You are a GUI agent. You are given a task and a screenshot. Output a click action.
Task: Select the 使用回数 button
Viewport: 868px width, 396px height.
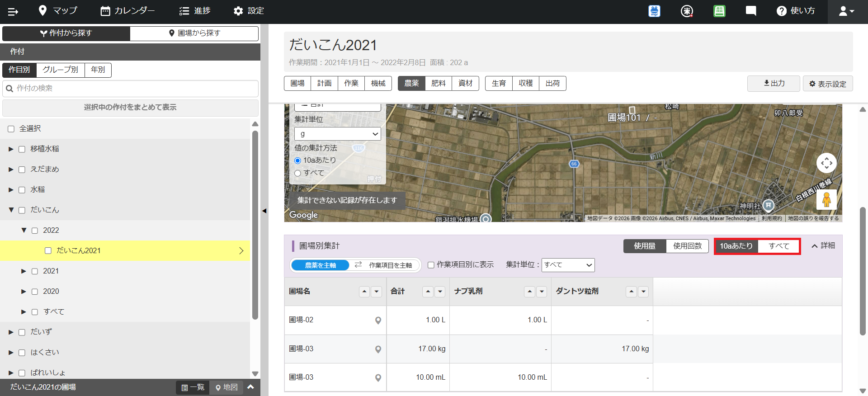pos(687,246)
